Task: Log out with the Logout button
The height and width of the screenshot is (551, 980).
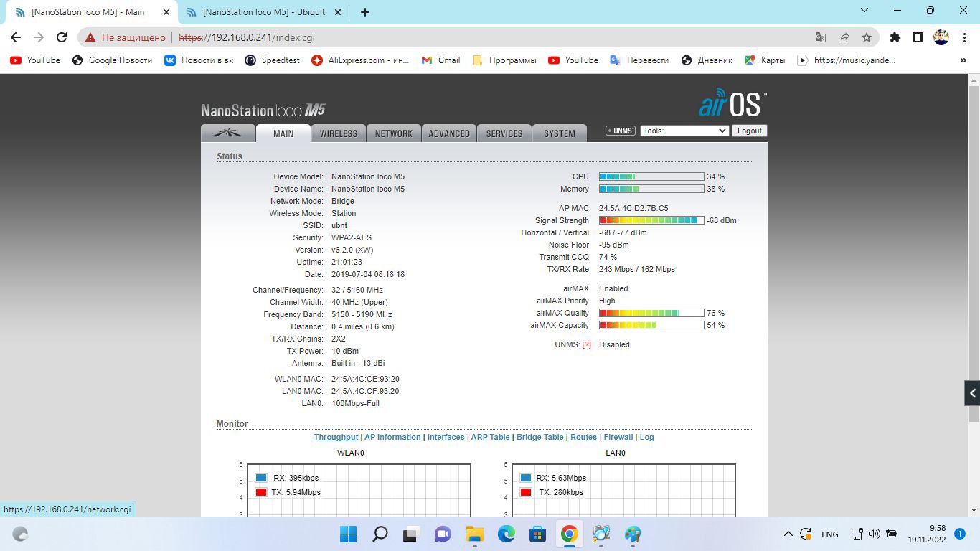Action: pos(750,131)
